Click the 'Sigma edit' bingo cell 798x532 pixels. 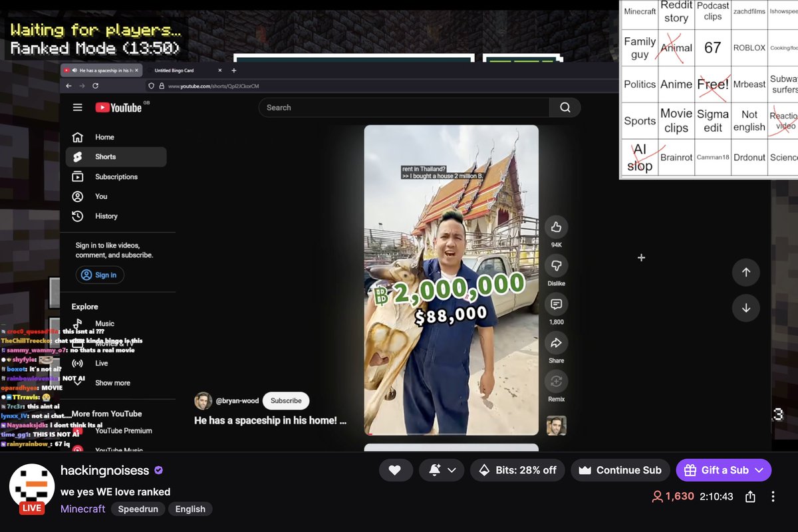[x=712, y=121]
